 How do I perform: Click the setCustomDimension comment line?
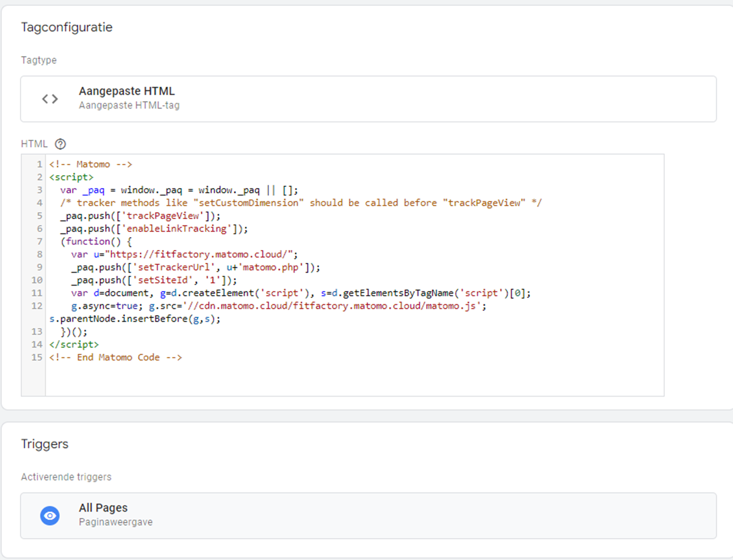tap(301, 203)
